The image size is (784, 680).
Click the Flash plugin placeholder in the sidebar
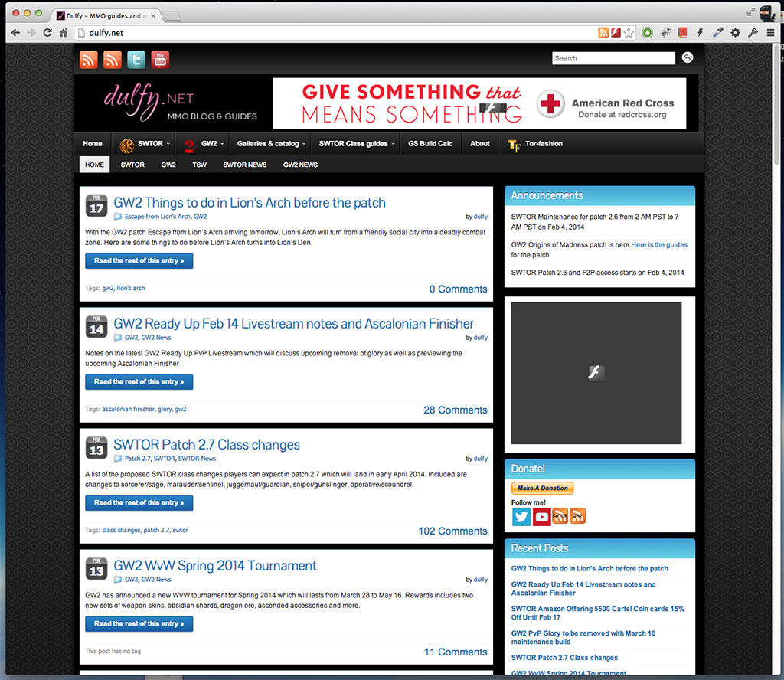click(x=596, y=373)
